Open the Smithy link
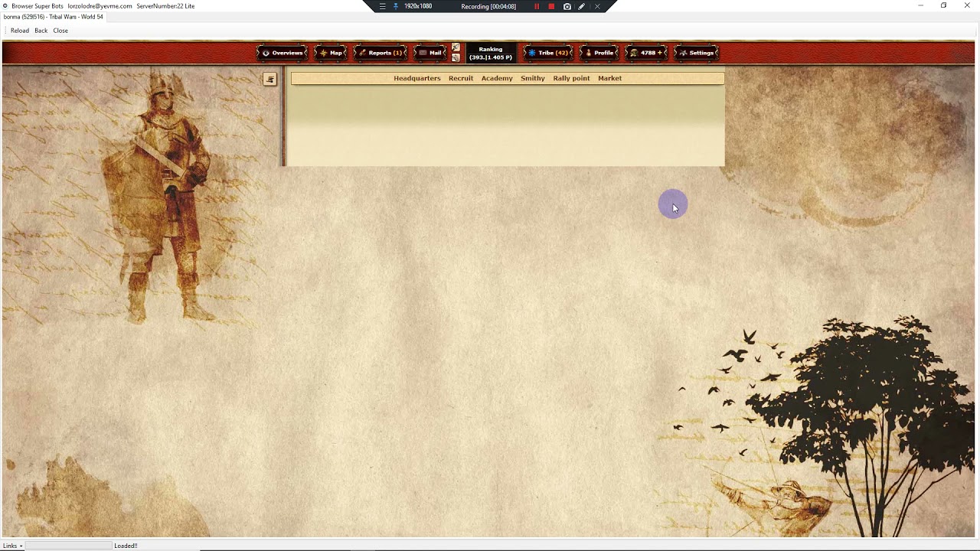The height and width of the screenshot is (551, 980). coord(533,78)
